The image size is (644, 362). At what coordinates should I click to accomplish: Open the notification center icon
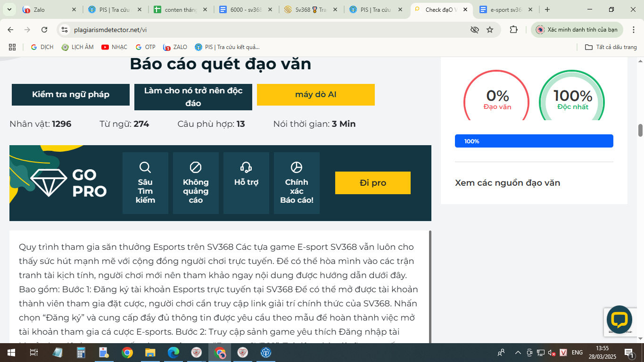coord(629,353)
